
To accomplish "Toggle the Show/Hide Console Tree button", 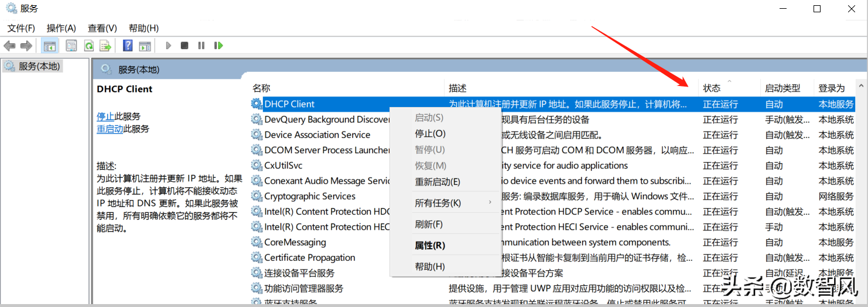I will (x=50, y=46).
